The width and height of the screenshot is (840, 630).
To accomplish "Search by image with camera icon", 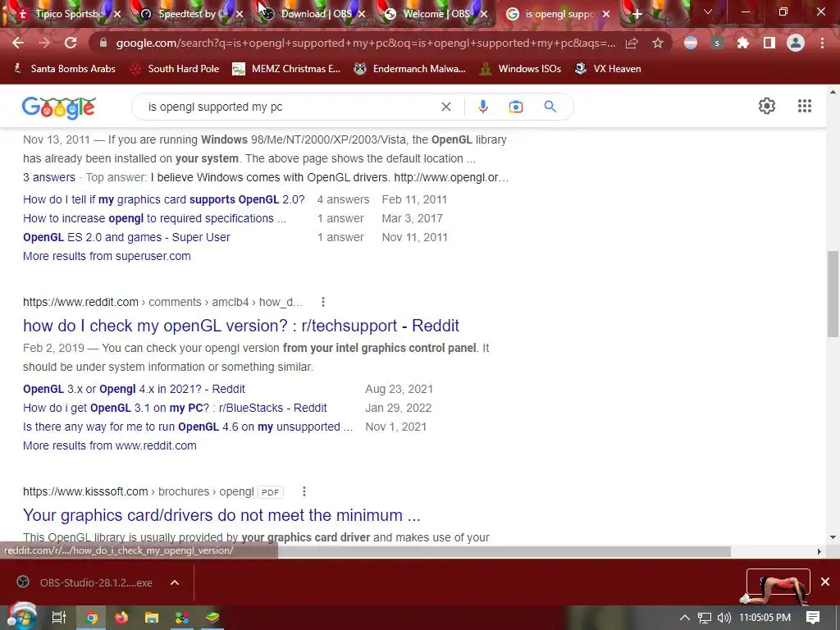I will point(516,107).
